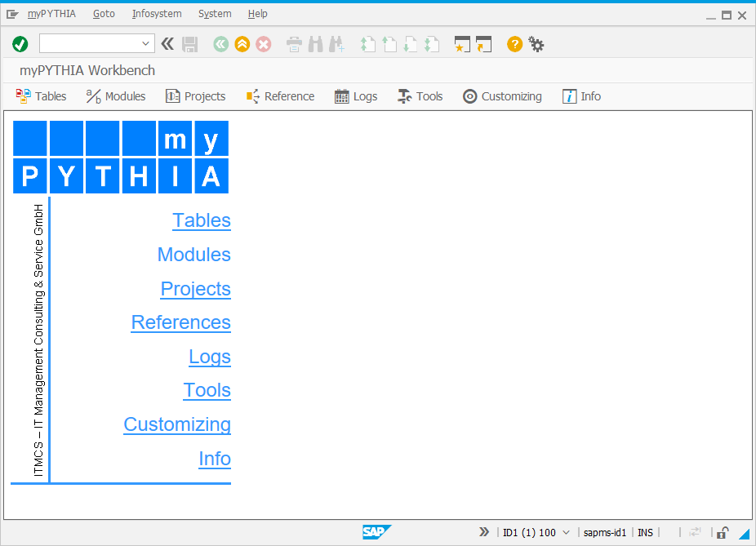Image resolution: width=756 pixels, height=546 pixels.
Task: Open the Modules link
Action: [x=193, y=255]
